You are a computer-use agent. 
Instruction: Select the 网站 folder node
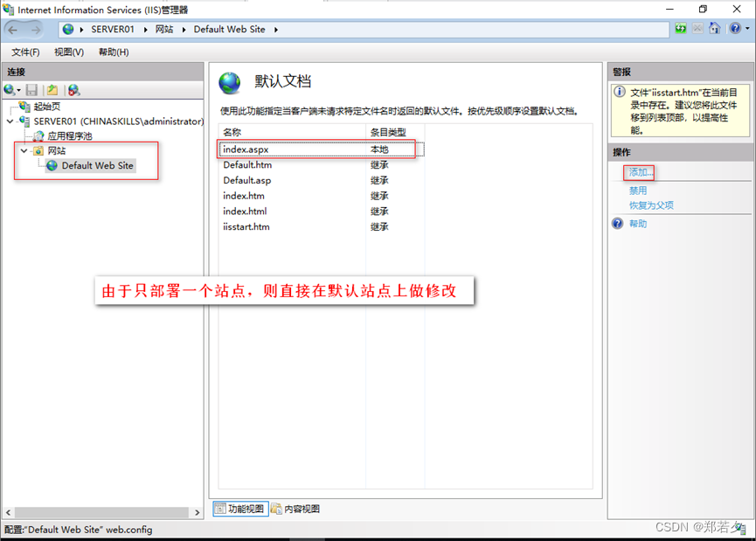coord(57,151)
